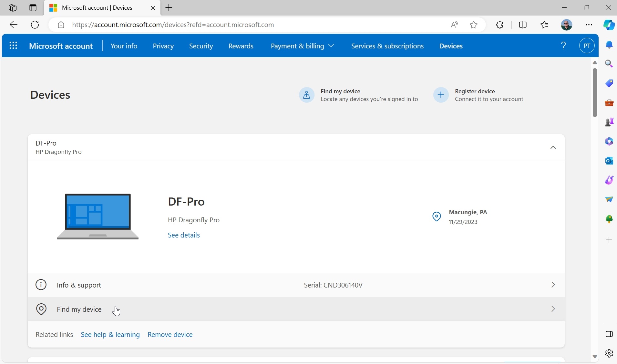Screen dimensions: 617x364
Task: Go to the Security tab
Action: click(x=201, y=46)
